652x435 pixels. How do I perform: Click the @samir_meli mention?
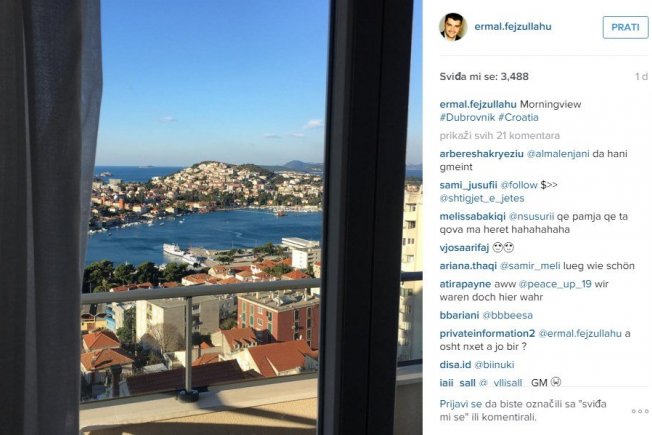point(530,266)
